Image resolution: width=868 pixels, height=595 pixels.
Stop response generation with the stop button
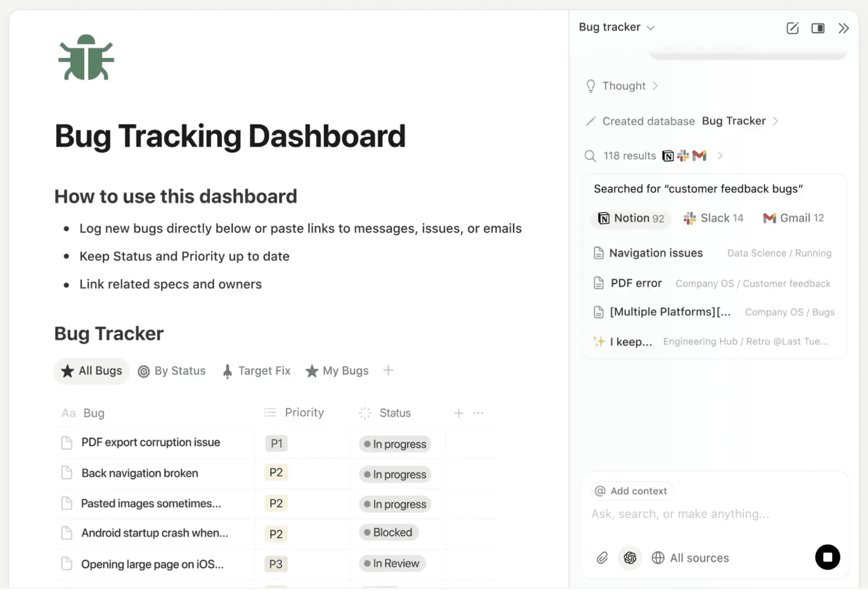click(x=828, y=557)
